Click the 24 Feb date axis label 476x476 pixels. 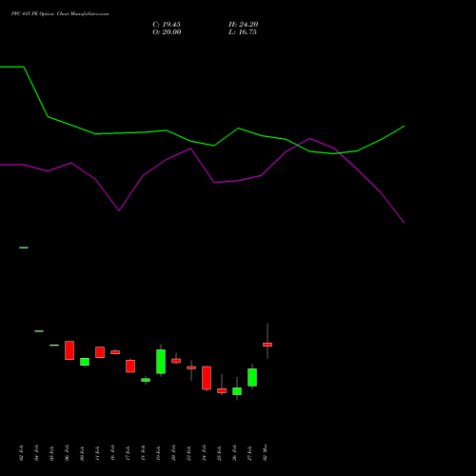(x=204, y=453)
